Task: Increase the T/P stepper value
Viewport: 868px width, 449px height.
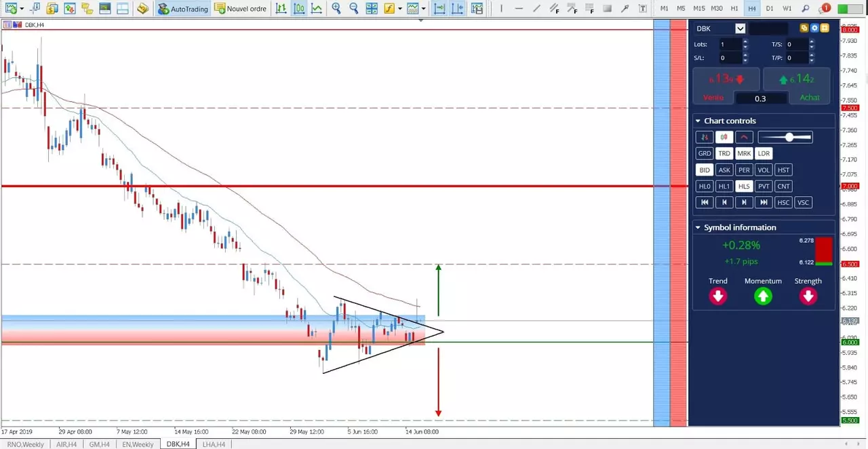Action: (x=812, y=56)
